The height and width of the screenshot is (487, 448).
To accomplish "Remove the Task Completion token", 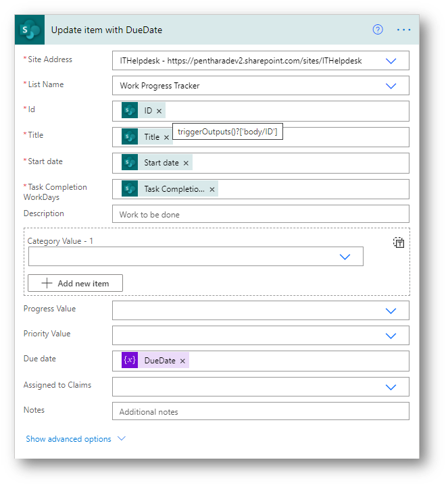I will [x=212, y=189].
